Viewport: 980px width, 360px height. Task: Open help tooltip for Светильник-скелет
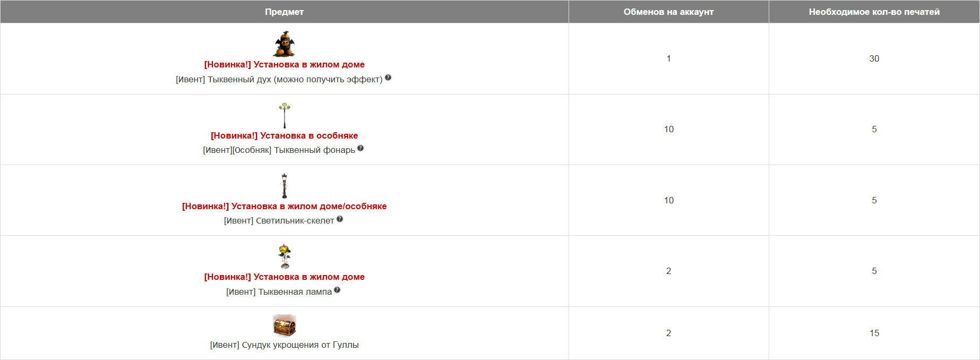(x=340, y=219)
